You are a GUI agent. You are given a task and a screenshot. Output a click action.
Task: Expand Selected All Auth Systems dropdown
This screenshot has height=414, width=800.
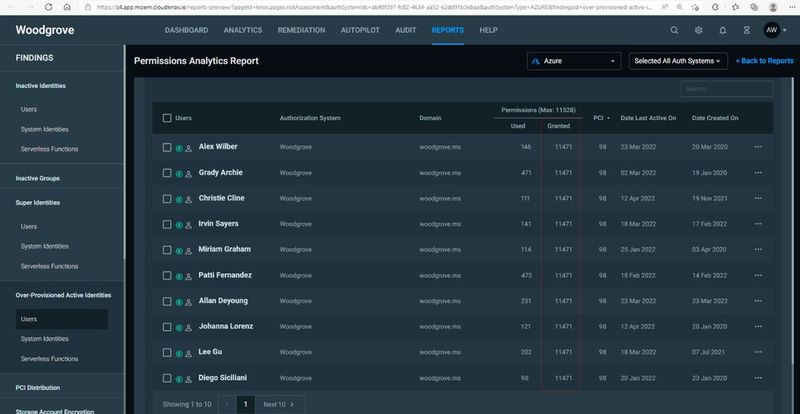click(x=678, y=61)
